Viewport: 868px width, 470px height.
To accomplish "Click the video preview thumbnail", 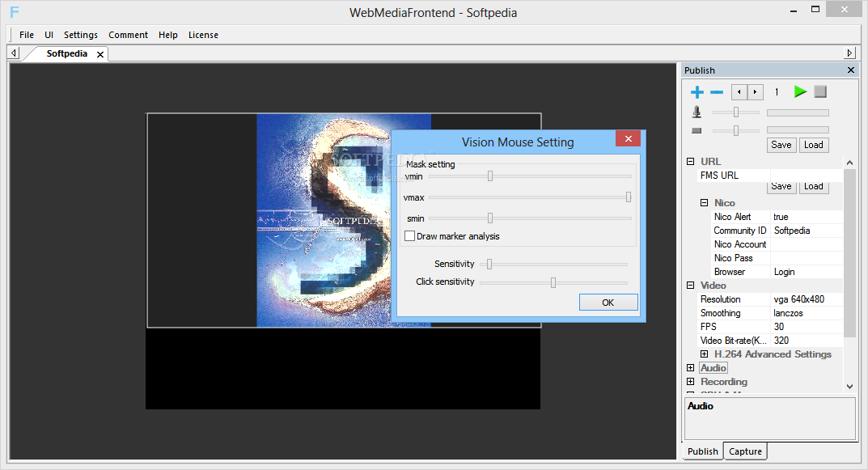I will (x=344, y=220).
